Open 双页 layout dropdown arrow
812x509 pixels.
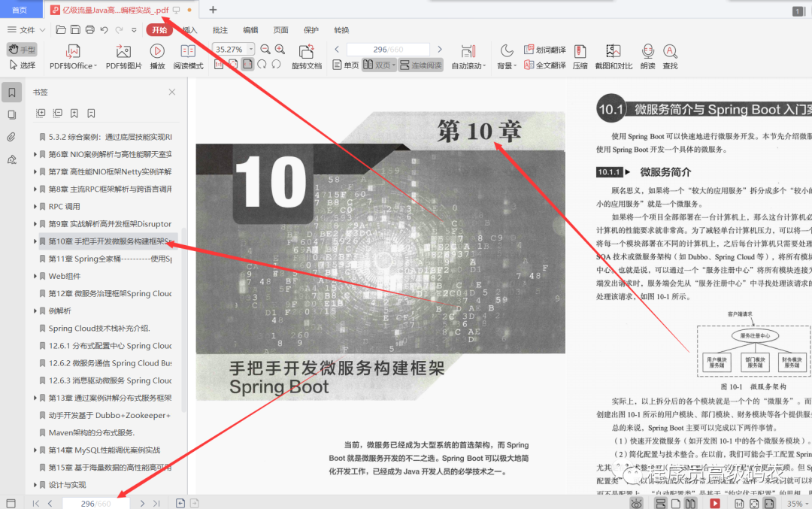(393, 65)
